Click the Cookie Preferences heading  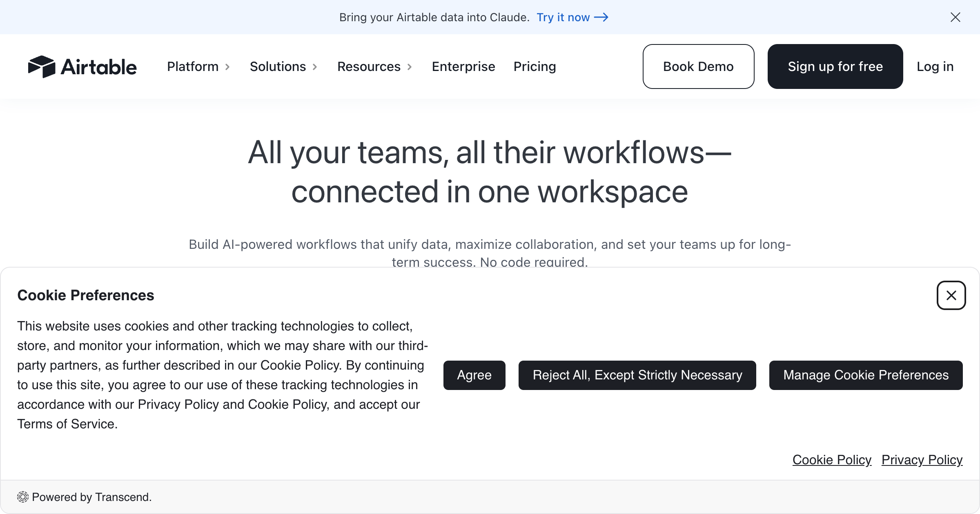pos(86,295)
